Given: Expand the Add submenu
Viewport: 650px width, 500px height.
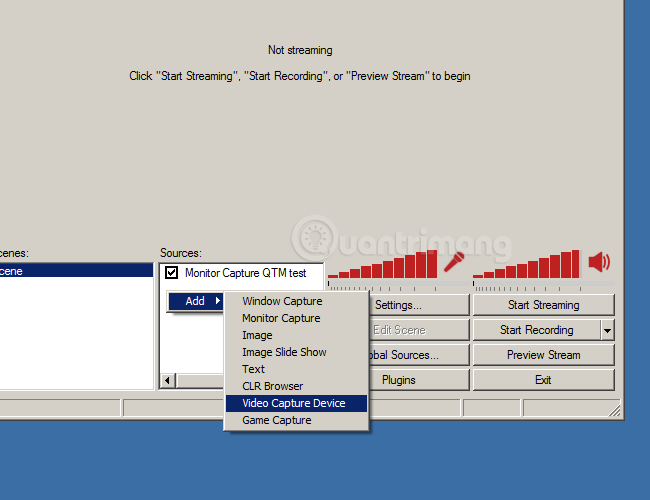Looking at the screenshot, I should [x=195, y=301].
